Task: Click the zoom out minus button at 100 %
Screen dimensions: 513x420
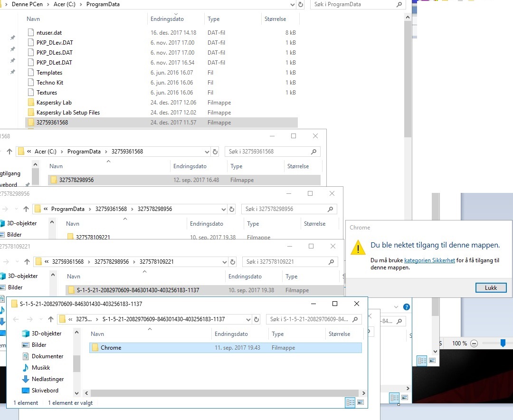Action: (x=474, y=344)
